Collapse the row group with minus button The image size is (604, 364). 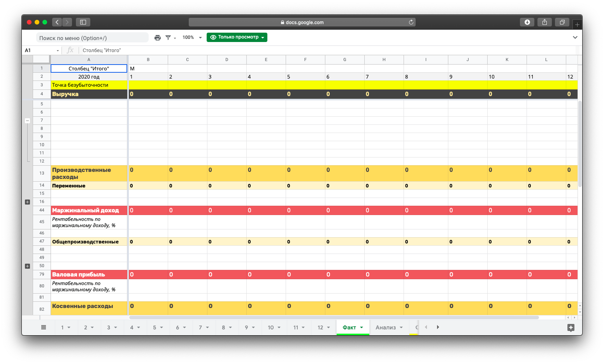pos(27,121)
